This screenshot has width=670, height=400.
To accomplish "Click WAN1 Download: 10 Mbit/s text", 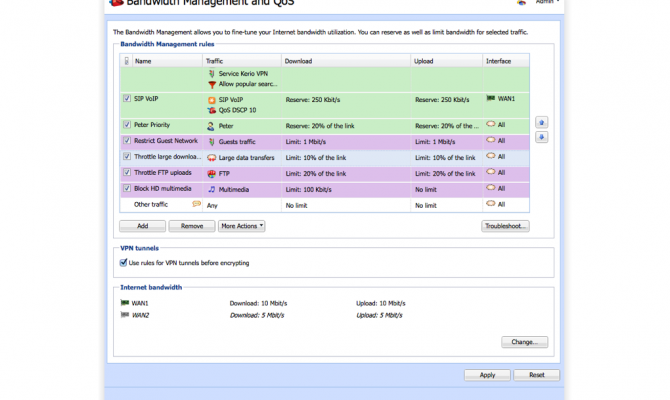I will click(x=259, y=303).
